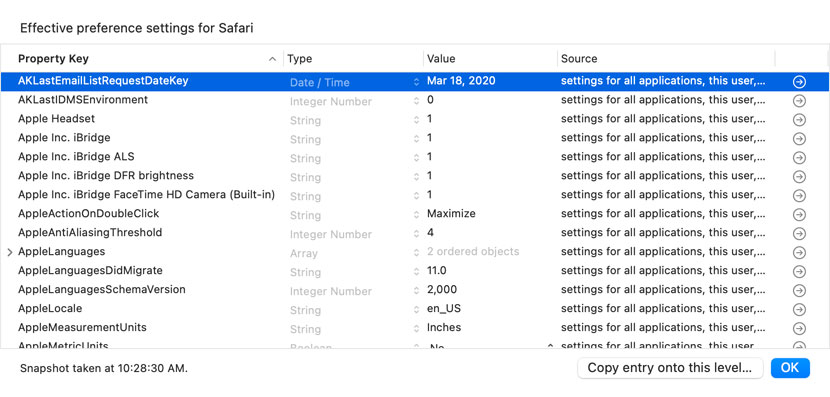830x397 pixels.
Task: Open type popup for AppleLocale
Action: click(x=416, y=310)
